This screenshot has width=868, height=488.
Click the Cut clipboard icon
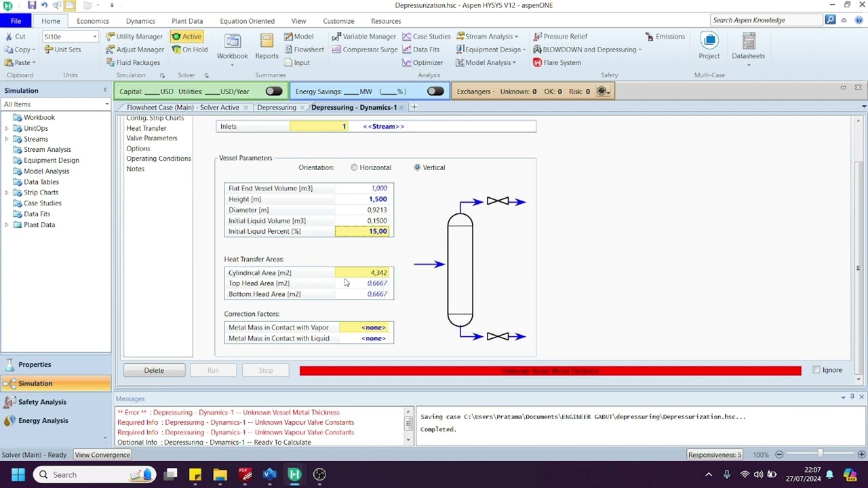pos(15,37)
